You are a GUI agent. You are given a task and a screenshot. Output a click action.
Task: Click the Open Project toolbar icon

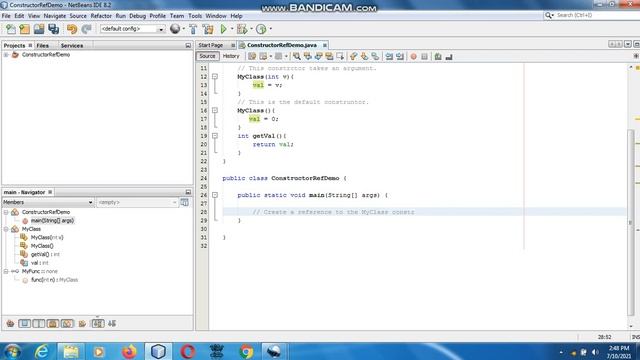click(39, 29)
